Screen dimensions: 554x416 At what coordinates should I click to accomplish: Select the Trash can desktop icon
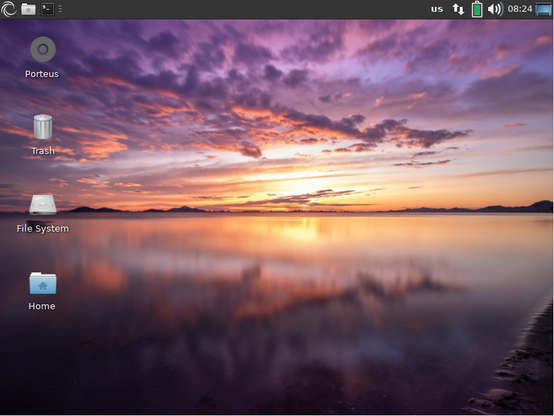coord(43,127)
